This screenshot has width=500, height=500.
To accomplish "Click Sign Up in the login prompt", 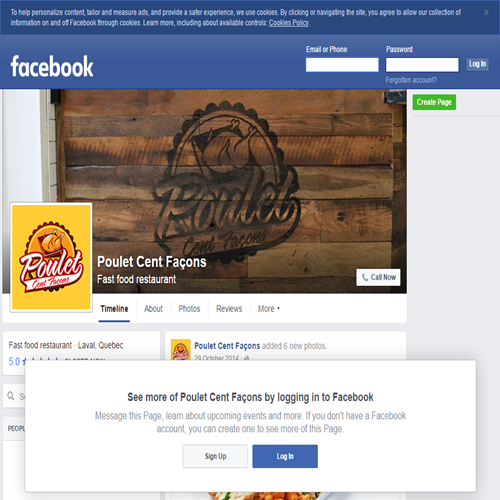I will tap(215, 456).
